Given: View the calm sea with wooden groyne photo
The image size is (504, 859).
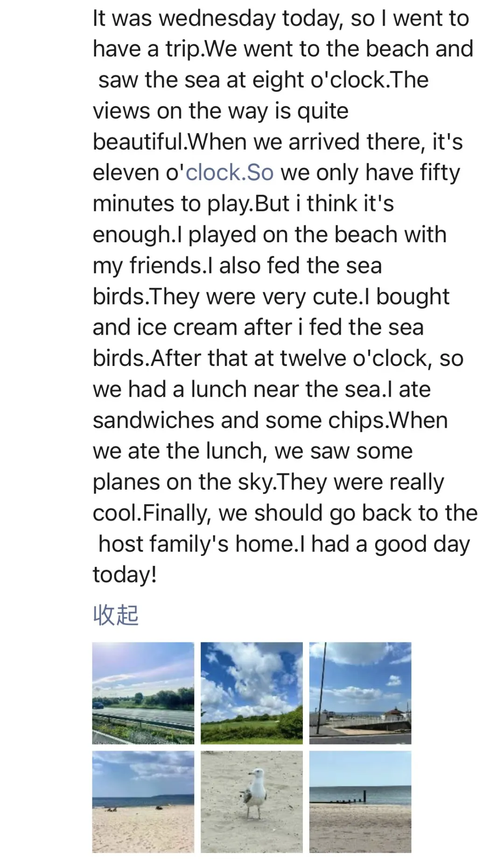Looking at the screenshot, I should coord(360,802).
